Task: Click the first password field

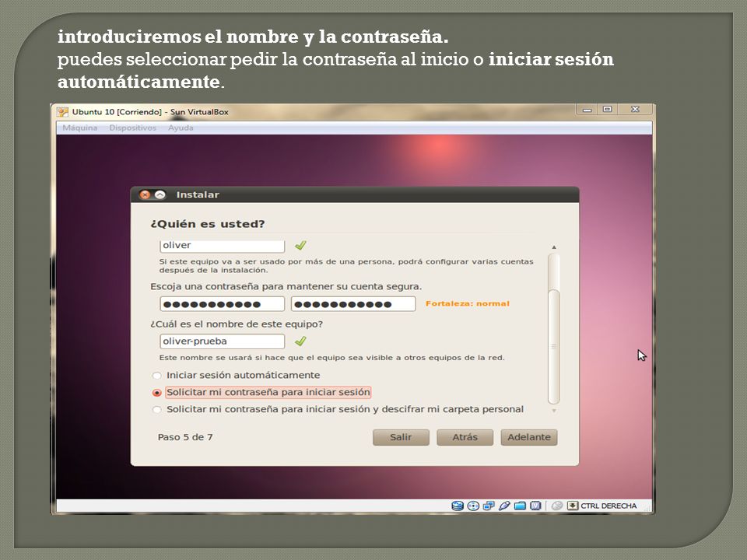Action: coord(222,304)
